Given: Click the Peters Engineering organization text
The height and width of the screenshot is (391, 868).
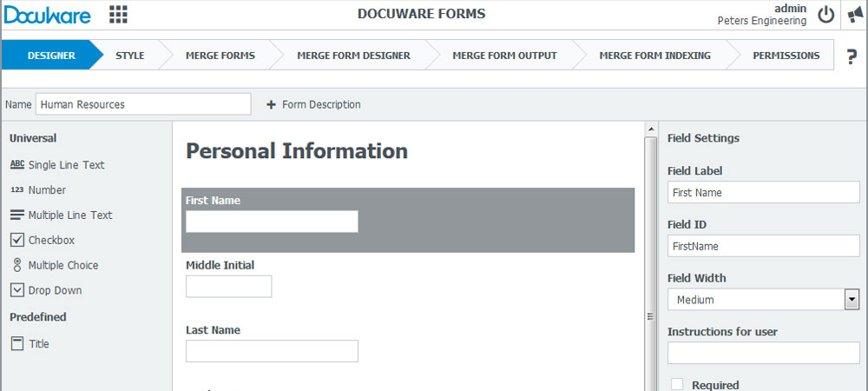Looking at the screenshot, I should point(762,21).
